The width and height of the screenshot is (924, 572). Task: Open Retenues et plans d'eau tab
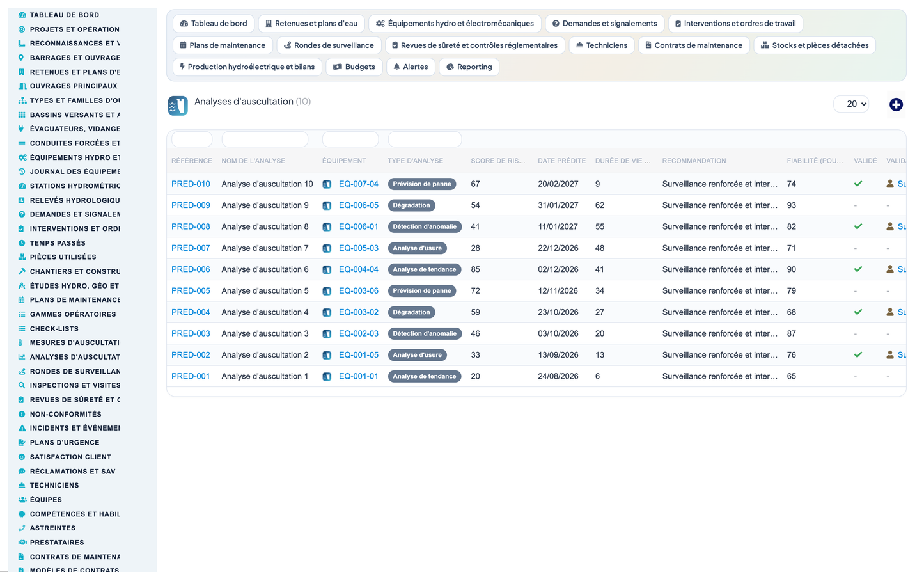[311, 24]
